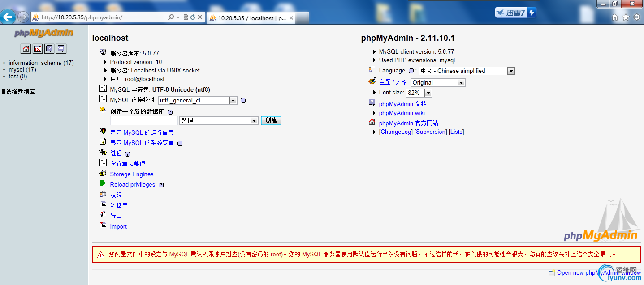Close the 10.20.5.35 / localhost tab
Viewport: 644px width, 285px height.
pyautogui.click(x=291, y=18)
